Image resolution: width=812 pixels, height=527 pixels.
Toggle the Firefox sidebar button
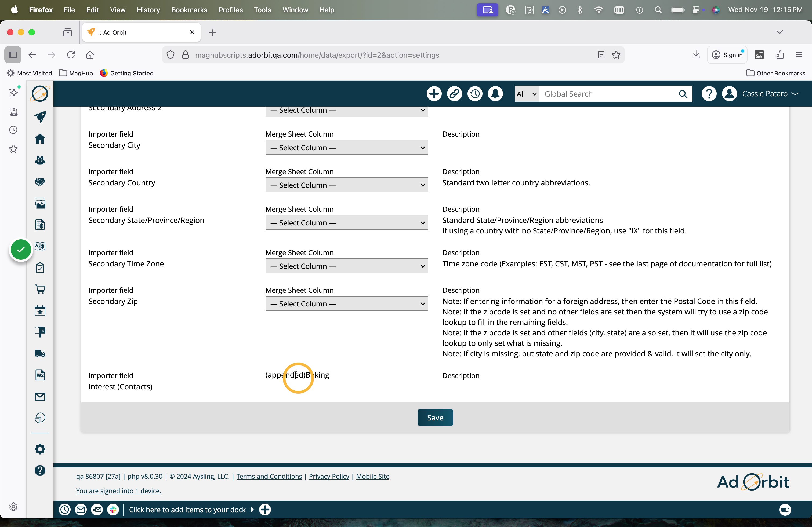13,55
